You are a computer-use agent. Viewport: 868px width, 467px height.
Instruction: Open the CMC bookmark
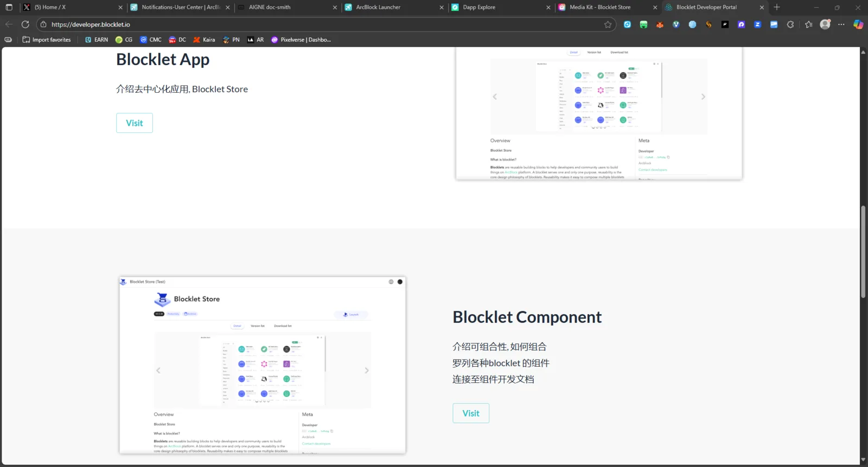click(151, 40)
